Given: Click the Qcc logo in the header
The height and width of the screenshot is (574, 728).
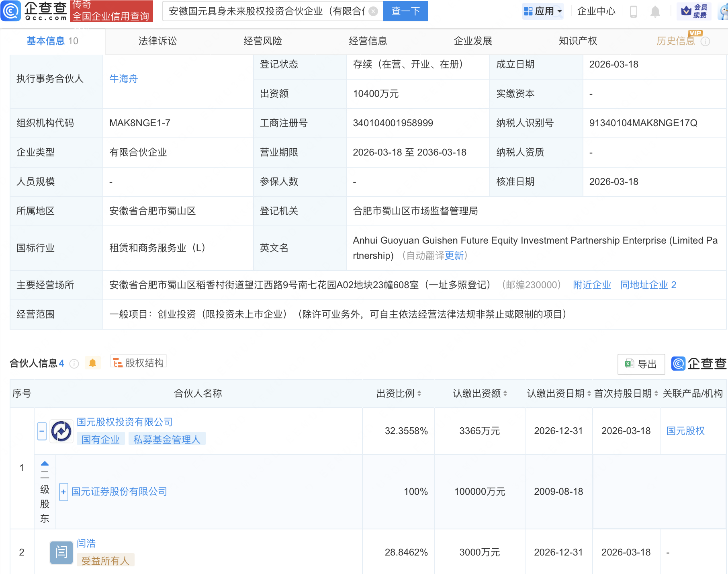Looking at the screenshot, I should tap(34, 11).
